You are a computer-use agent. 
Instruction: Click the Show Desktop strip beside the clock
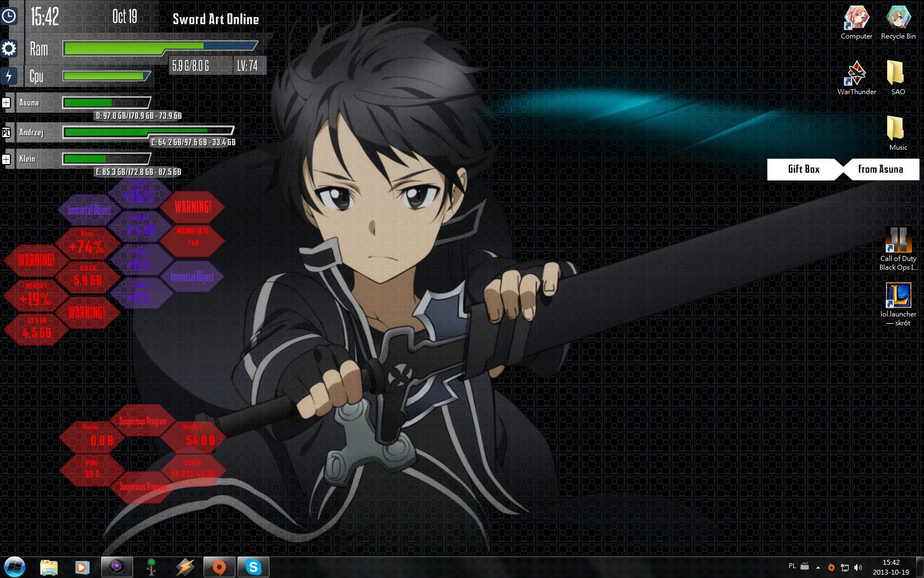[x=920, y=567]
